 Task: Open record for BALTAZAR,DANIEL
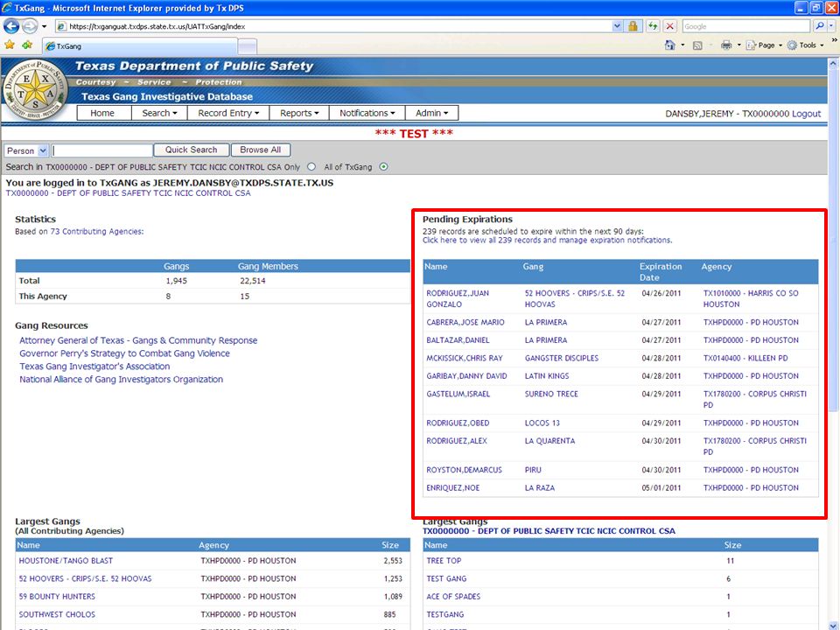[458, 340]
